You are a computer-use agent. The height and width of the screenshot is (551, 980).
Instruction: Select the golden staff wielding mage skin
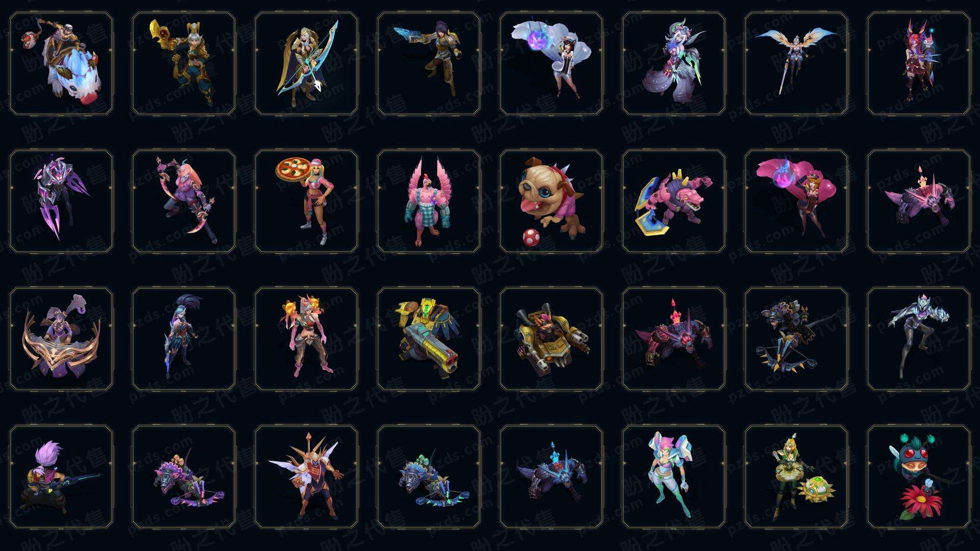(x=184, y=64)
